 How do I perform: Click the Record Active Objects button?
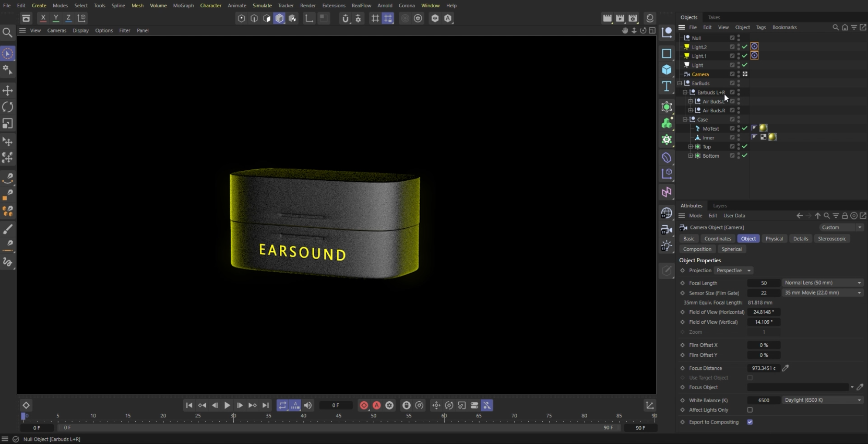(x=364, y=405)
